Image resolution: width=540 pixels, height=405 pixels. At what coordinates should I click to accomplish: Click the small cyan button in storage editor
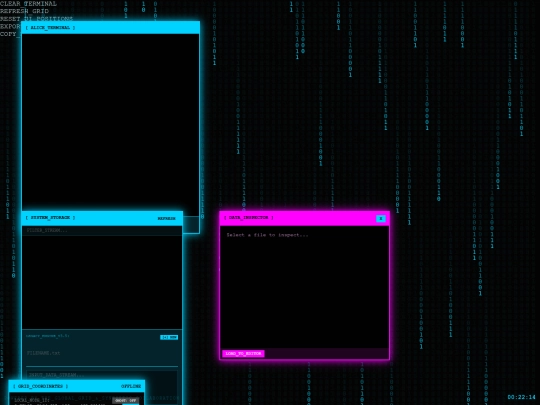point(169,337)
